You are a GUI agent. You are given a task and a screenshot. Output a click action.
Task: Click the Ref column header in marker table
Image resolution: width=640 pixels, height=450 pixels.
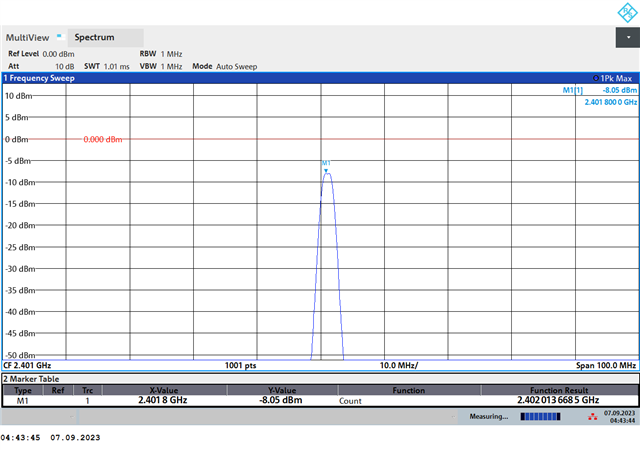click(x=58, y=390)
